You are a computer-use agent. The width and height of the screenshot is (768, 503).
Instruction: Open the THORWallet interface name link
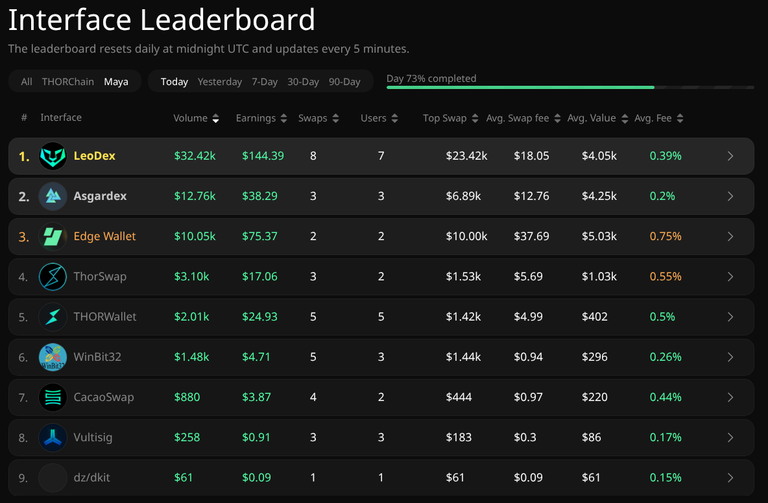pos(105,316)
